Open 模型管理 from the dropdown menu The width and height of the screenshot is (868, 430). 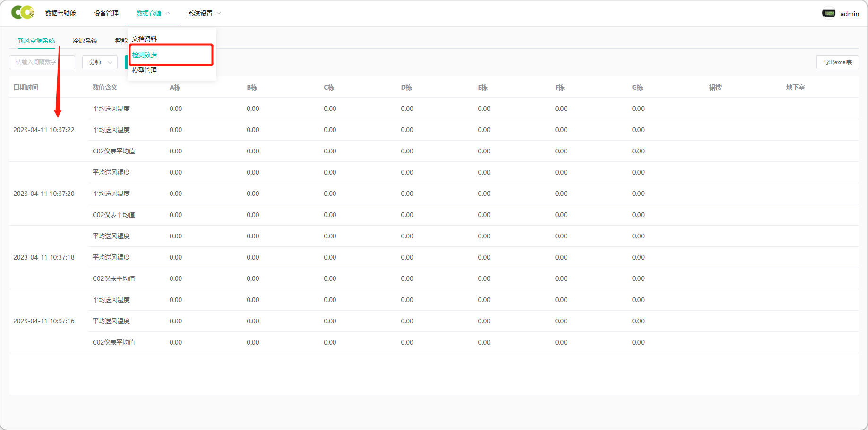145,70
